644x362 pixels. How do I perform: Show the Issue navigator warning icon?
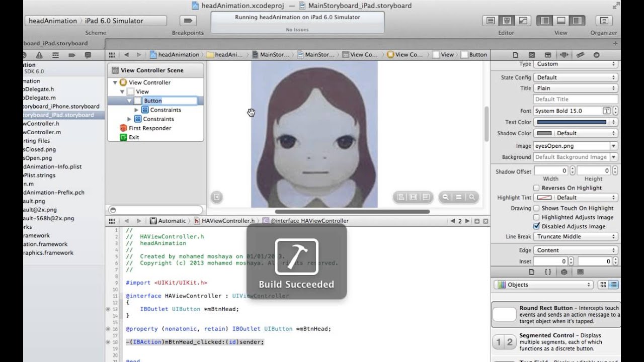point(39,55)
